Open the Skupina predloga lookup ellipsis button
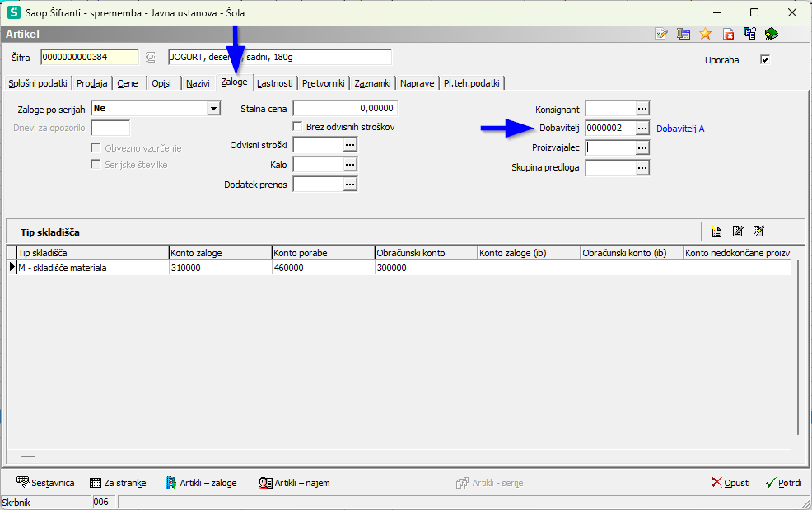 click(642, 167)
